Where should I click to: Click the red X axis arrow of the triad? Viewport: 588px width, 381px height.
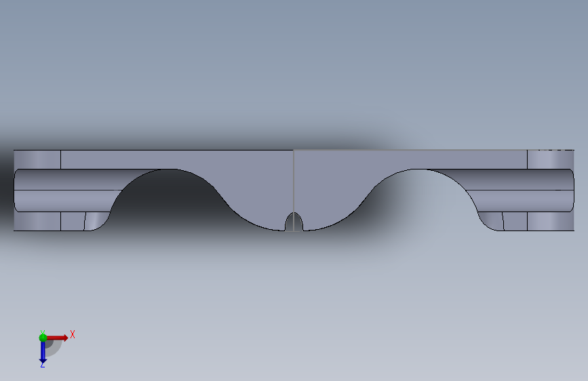point(58,338)
